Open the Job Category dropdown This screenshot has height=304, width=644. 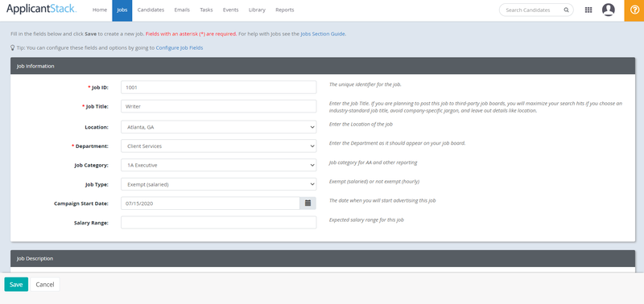[x=219, y=166]
